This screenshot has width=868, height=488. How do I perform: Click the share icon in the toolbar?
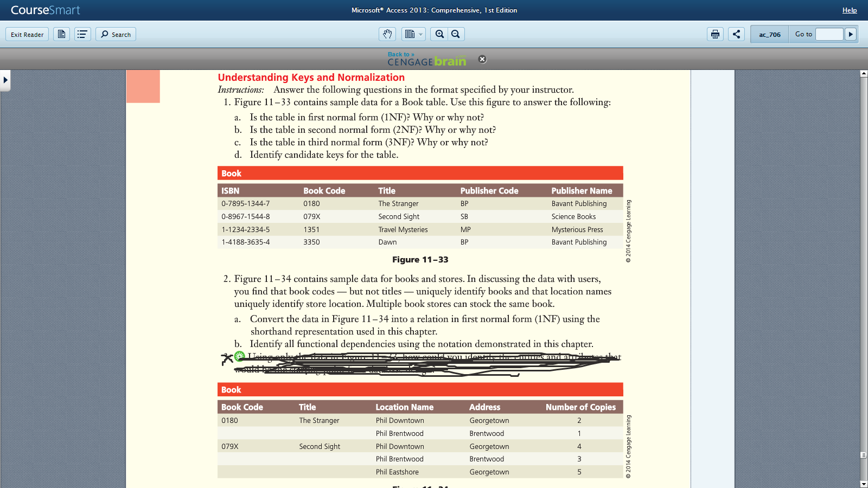(736, 34)
